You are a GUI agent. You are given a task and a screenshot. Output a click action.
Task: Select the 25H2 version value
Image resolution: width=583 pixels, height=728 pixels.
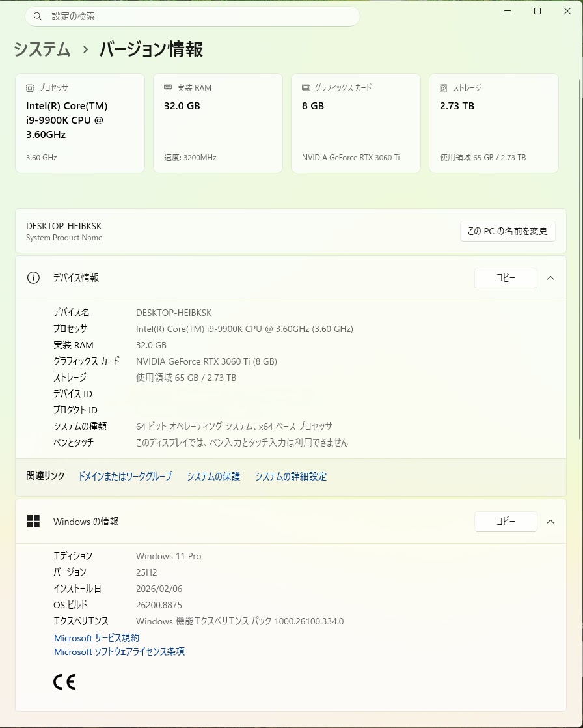pos(146,572)
